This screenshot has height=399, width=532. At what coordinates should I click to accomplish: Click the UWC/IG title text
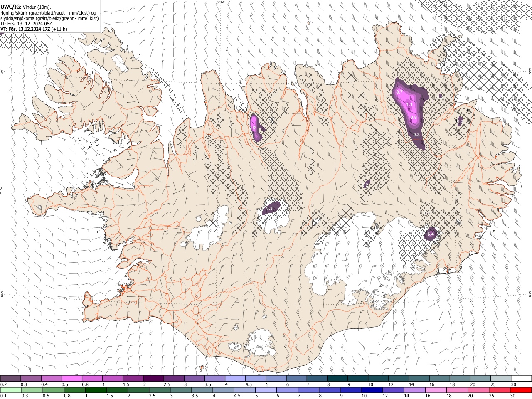pyautogui.click(x=10, y=7)
